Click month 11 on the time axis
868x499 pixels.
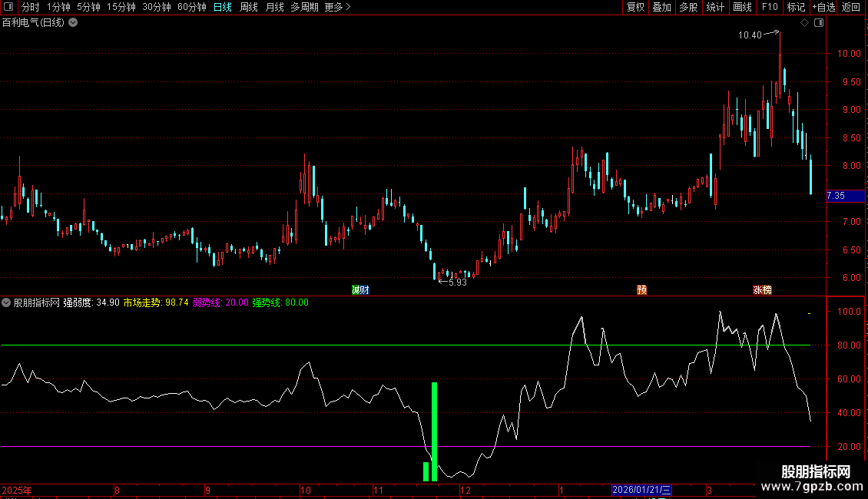tap(378, 490)
